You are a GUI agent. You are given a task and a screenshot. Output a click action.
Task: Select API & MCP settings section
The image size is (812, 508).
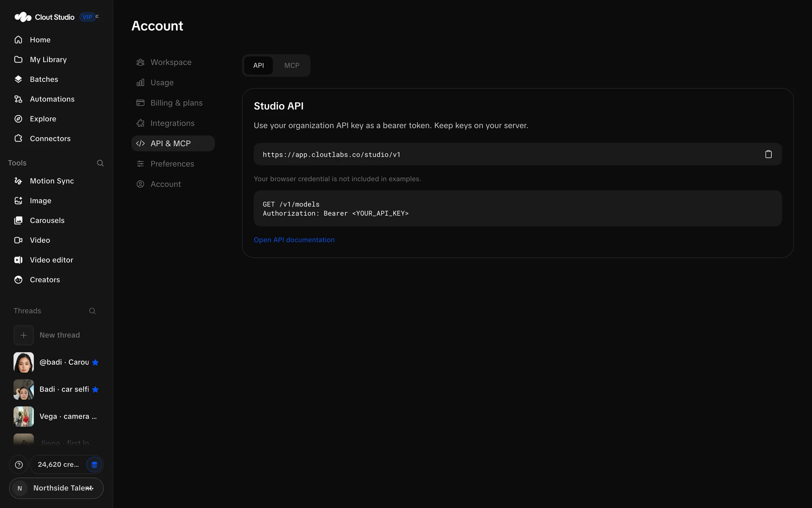pos(173,144)
